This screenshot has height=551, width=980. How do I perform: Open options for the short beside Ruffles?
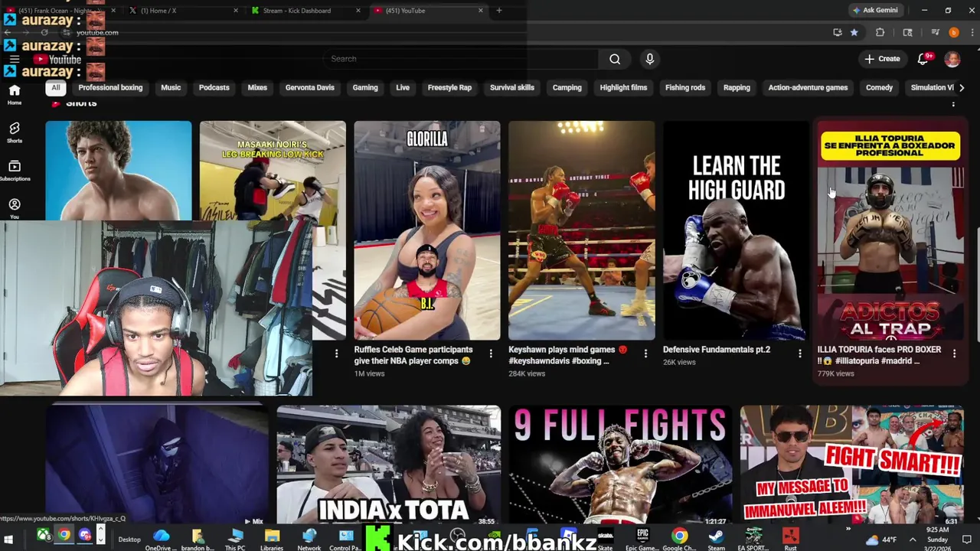click(336, 354)
